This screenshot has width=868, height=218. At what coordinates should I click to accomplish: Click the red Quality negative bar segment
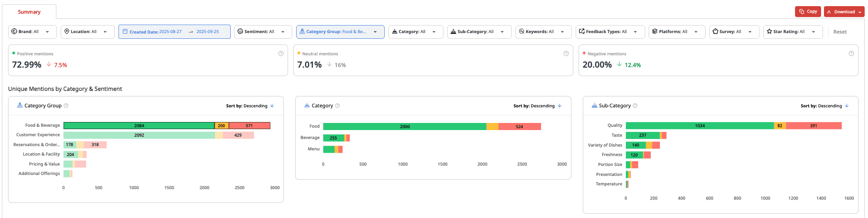coord(814,126)
